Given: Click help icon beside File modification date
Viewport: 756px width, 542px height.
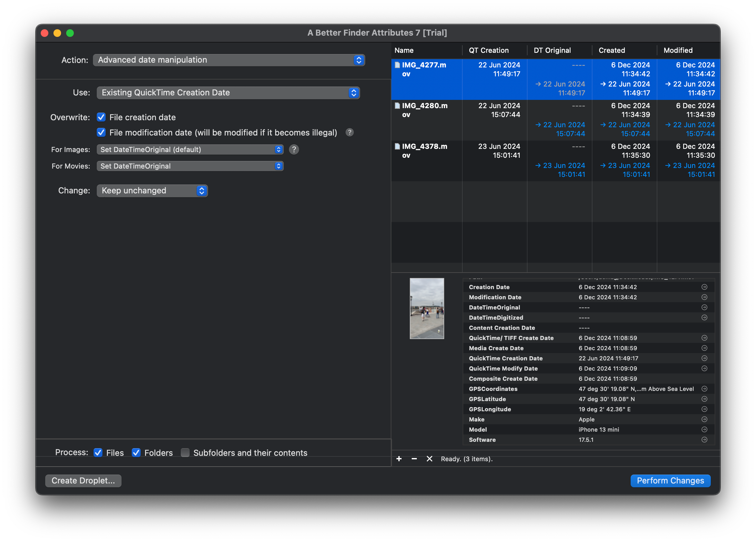Looking at the screenshot, I should [349, 133].
